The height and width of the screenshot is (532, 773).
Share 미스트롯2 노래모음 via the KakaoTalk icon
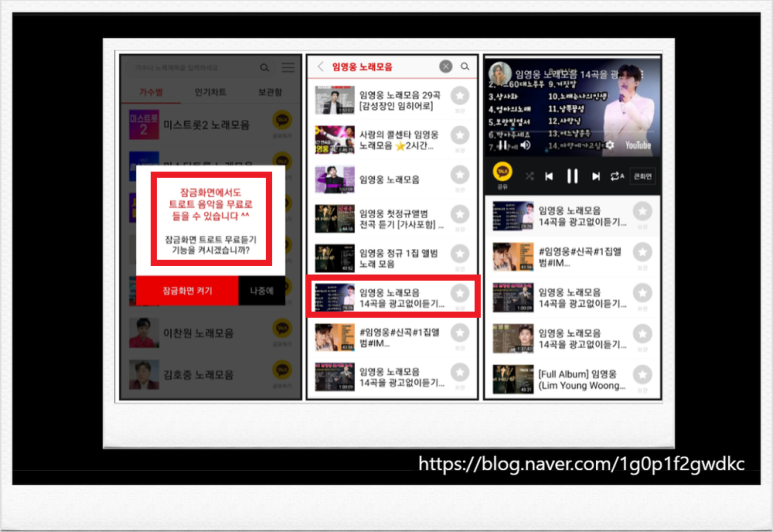coord(282,120)
